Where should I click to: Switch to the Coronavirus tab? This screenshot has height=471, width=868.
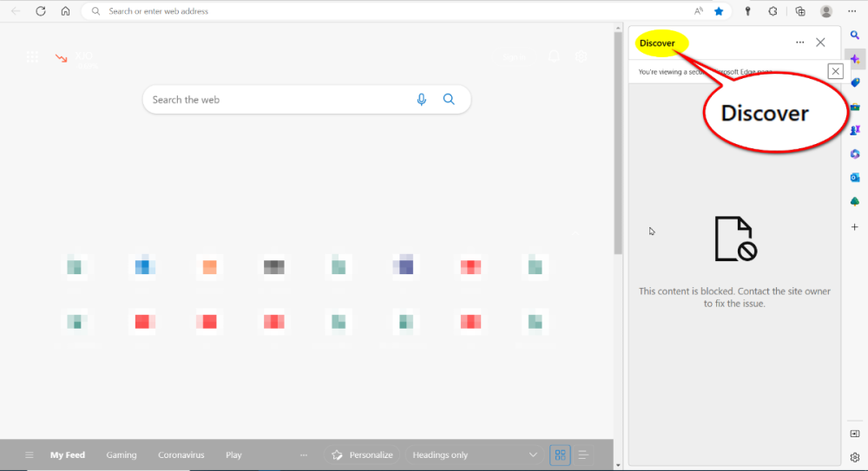pyautogui.click(x=181, y=455)
